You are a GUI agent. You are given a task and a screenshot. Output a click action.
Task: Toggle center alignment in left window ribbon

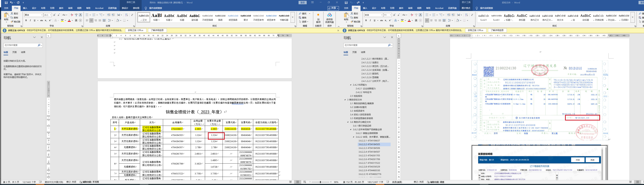pos(91,21)
